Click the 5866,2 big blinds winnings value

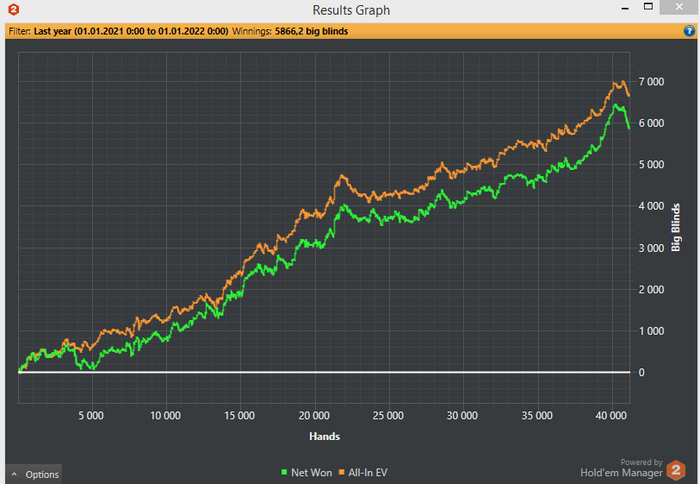coord(311,31)
